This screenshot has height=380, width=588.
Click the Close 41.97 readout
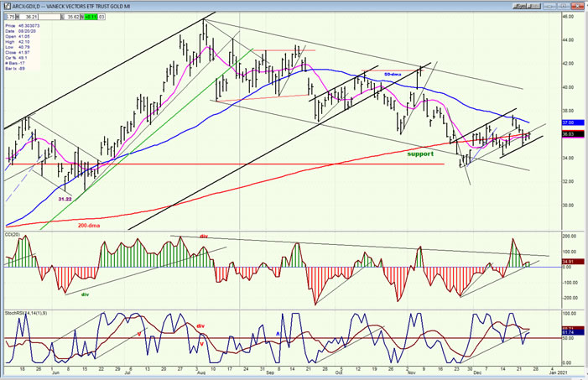click(x=16, y=53)
